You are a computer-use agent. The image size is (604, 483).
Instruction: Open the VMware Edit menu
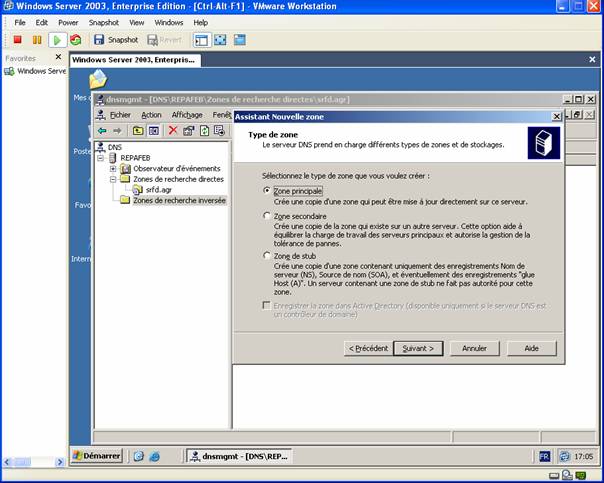[42, 23]
